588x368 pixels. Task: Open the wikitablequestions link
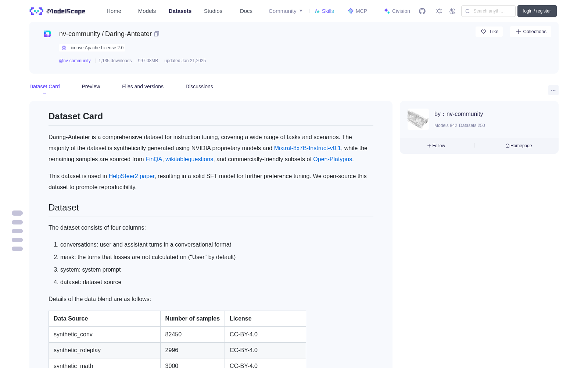tap(189, 159)
